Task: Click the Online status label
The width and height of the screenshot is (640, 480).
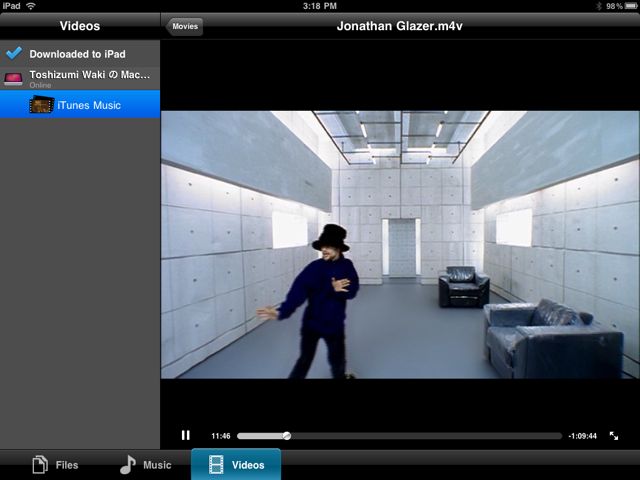Action: [x=40, y=85]
